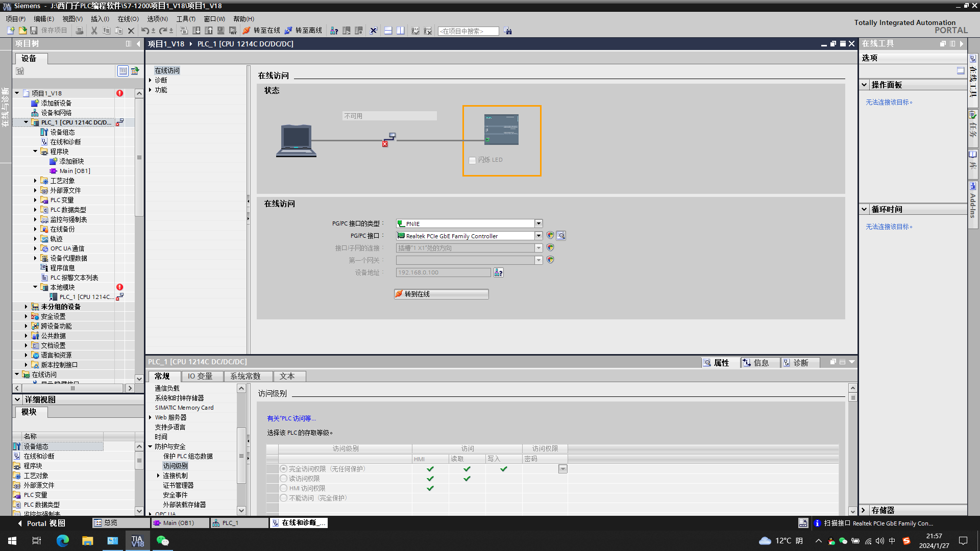Image resolution: width=980 pixels, height=551 pixels.
Task: Open the PG/PC interface type dropdown
Action: [538, 223]
